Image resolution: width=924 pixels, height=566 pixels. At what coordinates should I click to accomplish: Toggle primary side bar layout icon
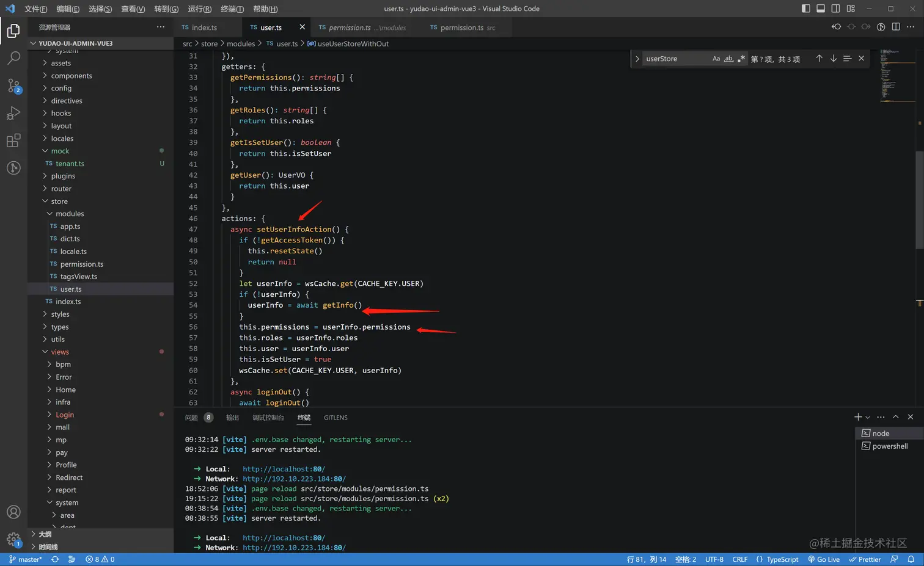tap(806, 9)
